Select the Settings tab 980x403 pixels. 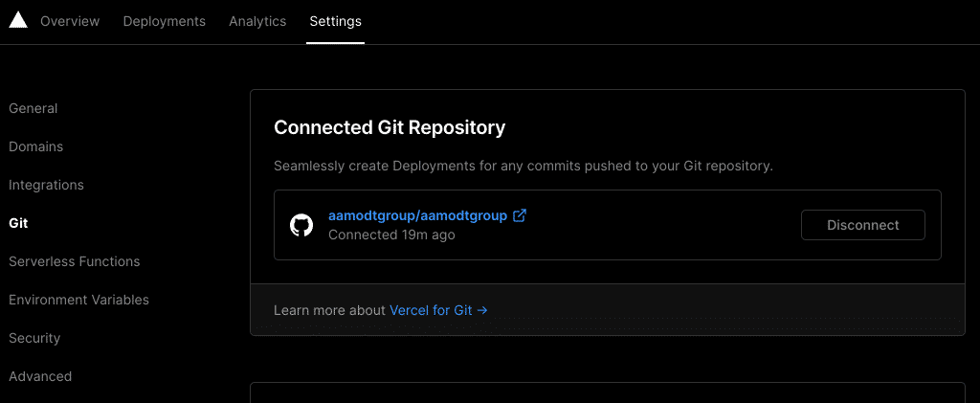coord(335,21)
